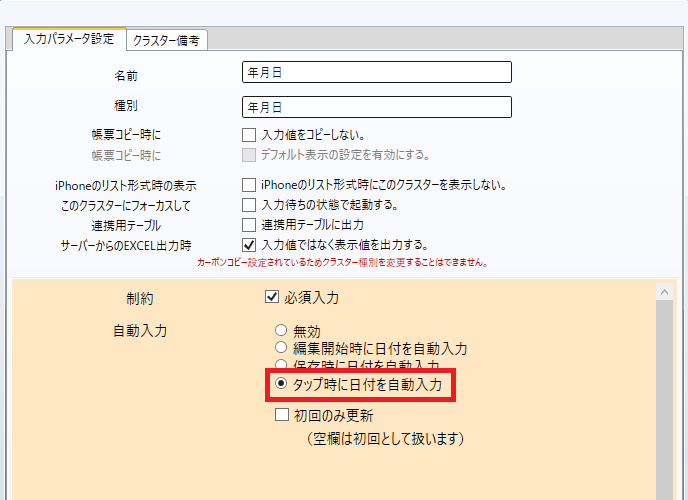Image resolution: width=688 pixels, height=500 pixels.
Task: Check iPhoneのリスト形式時にこのクラスターを表示しない option
Action: click(x=250, y=185)
